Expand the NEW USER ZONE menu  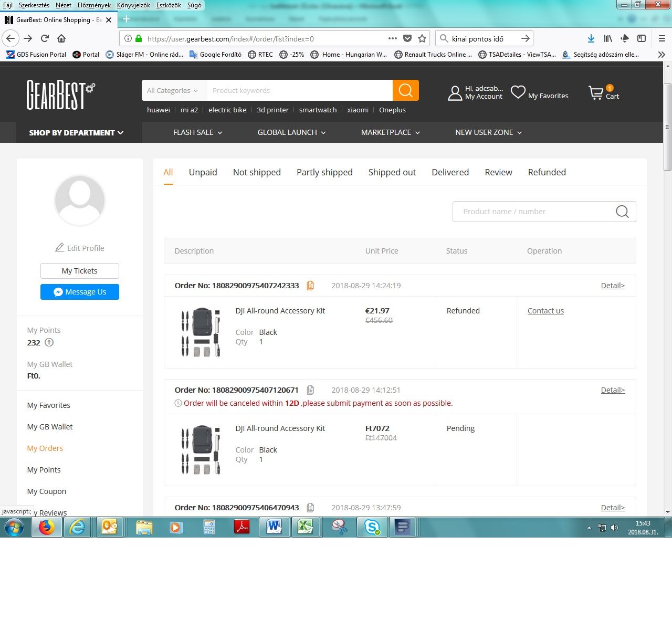[x=489, y=132]
